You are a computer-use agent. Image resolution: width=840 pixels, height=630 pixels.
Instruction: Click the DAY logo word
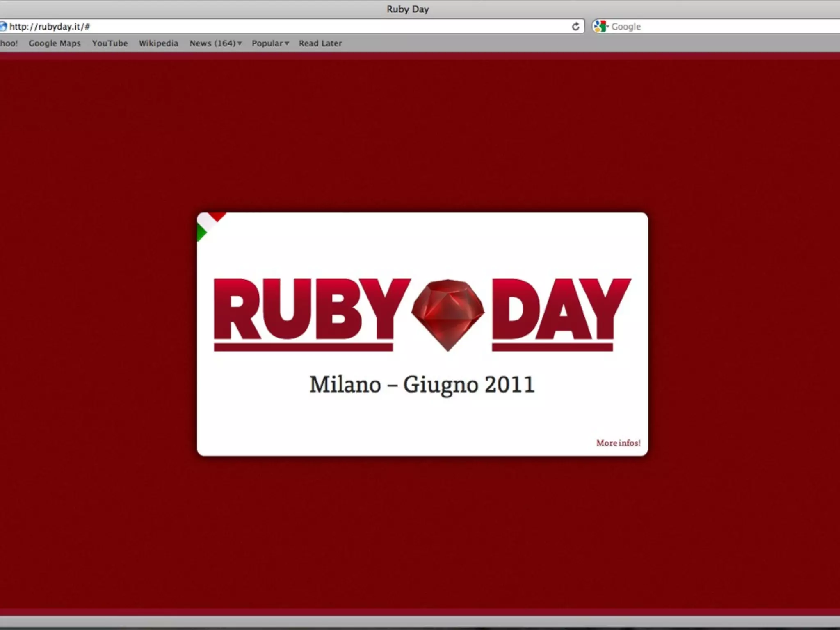560,310
